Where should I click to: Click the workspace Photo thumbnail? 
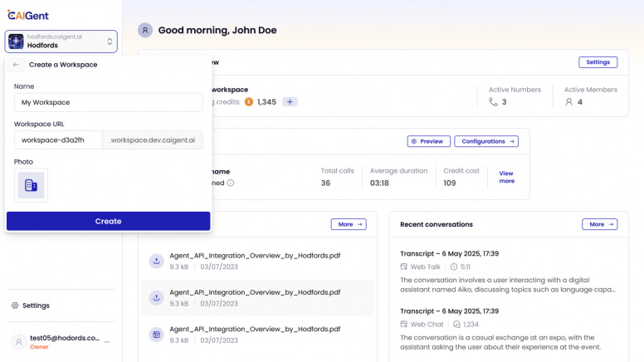click(x=32, y=185)
